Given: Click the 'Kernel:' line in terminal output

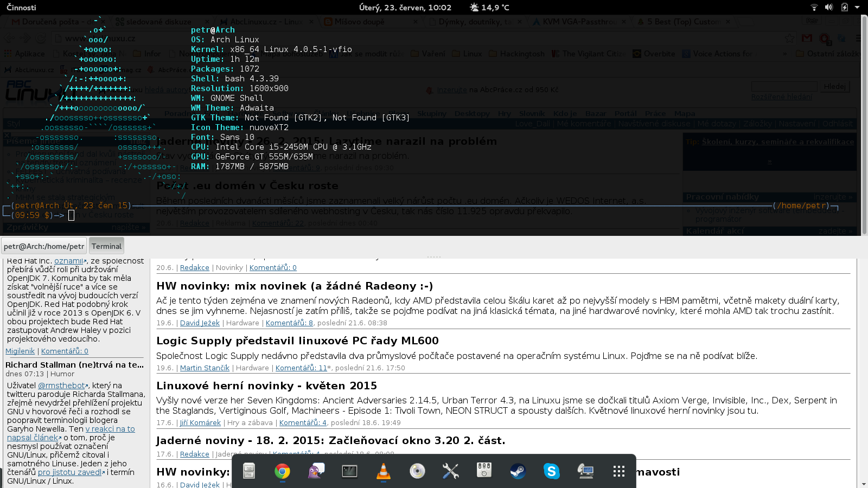Looking at the screenshot, I should click(271, 49).
